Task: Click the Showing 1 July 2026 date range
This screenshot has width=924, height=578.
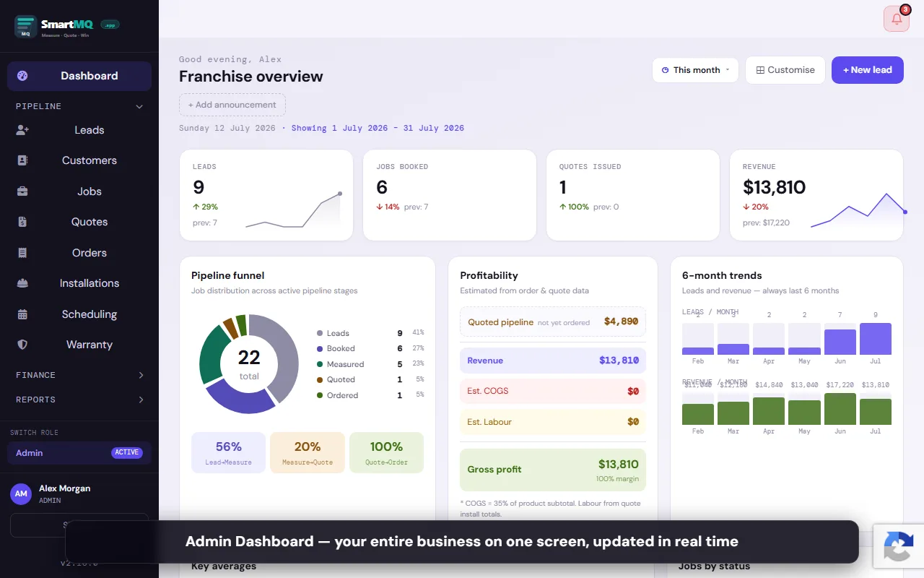Action: pos(378,128)
